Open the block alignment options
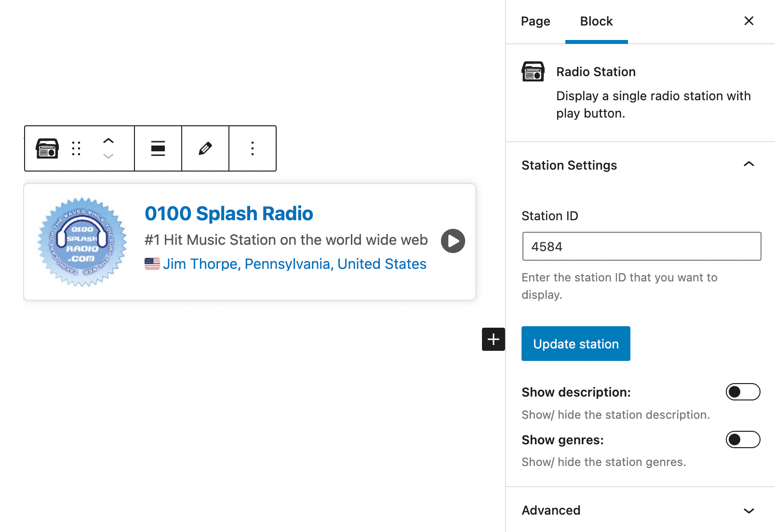This screenshot has width=775, height=532. click(x=158, y=148)
